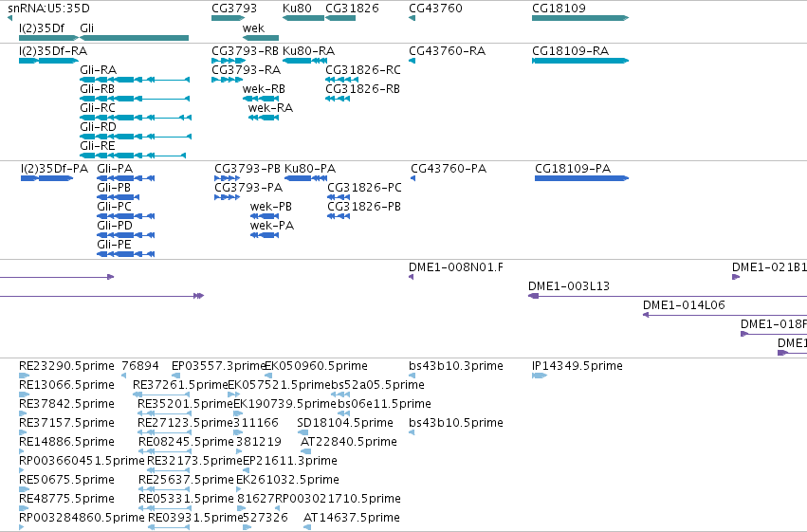
Task: Click the wek gene label
Action: (253, 28)
